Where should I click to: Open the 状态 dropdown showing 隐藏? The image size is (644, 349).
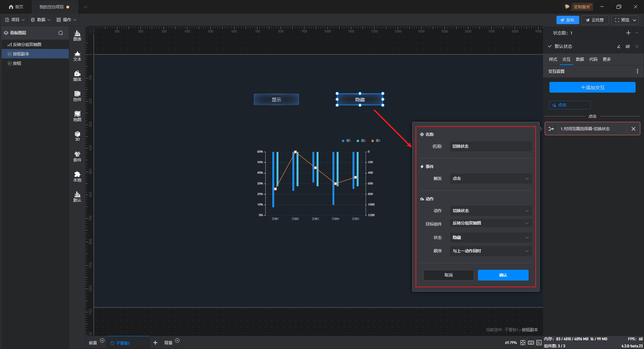click(490, 238)
